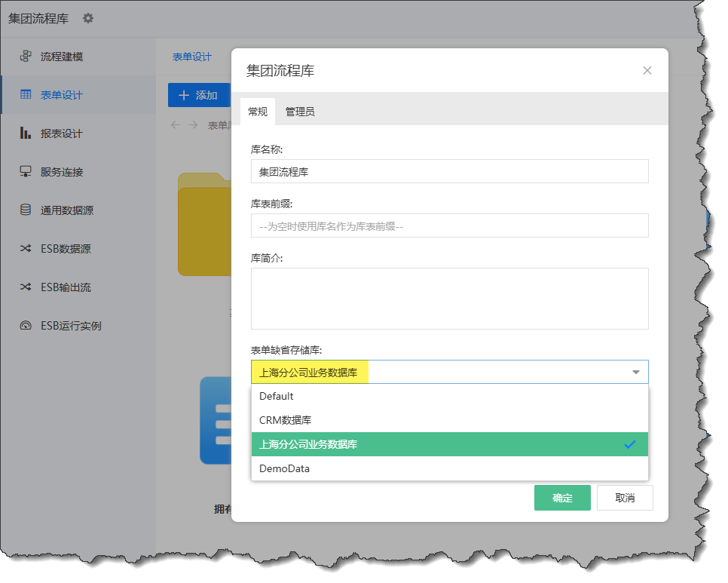Click the settings gear next to 集团流程库
The width and height of the screenshot is (728, 583).
tap(88, 18)
